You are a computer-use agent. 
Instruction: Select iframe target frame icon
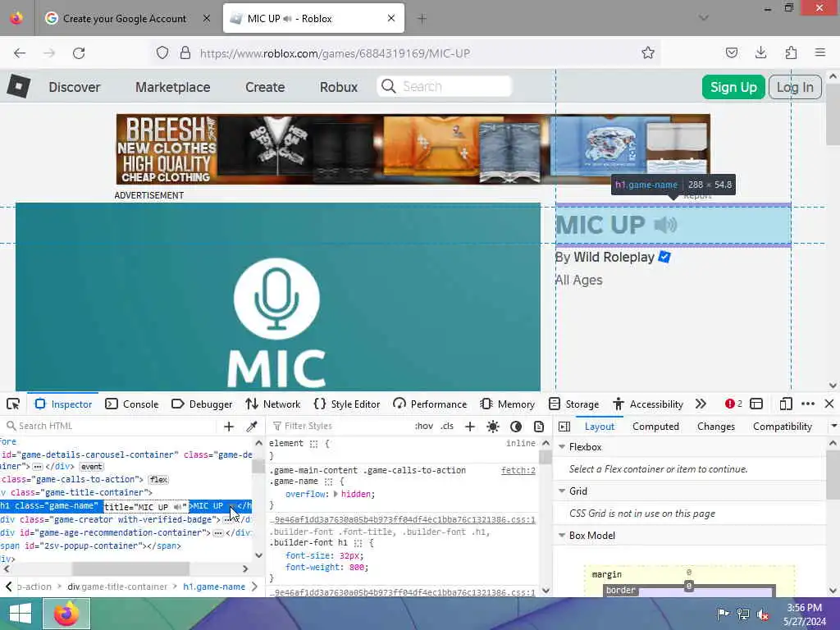point(756,404)
